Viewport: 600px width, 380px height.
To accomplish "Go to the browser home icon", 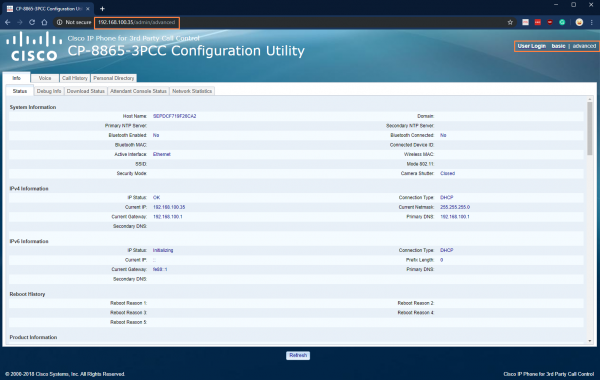I will point(44,22).
